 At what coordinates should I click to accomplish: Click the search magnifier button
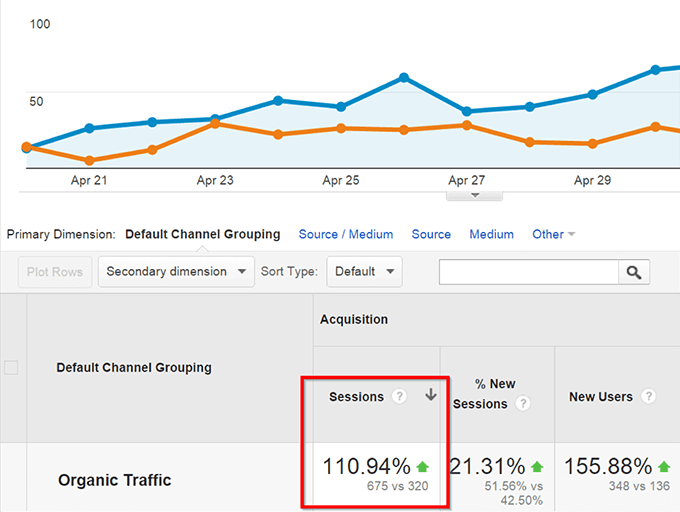634,271
